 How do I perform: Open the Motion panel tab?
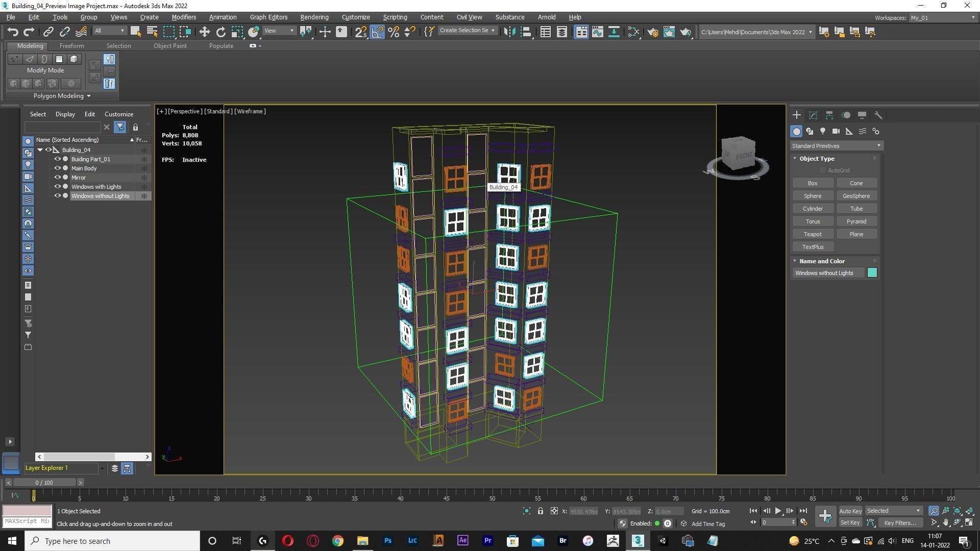click(846, 115)
